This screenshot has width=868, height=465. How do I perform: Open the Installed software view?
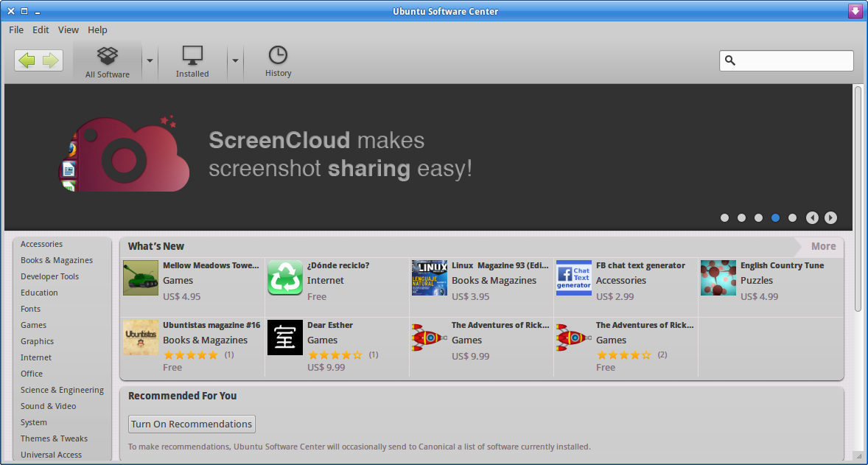click(192, 61)
